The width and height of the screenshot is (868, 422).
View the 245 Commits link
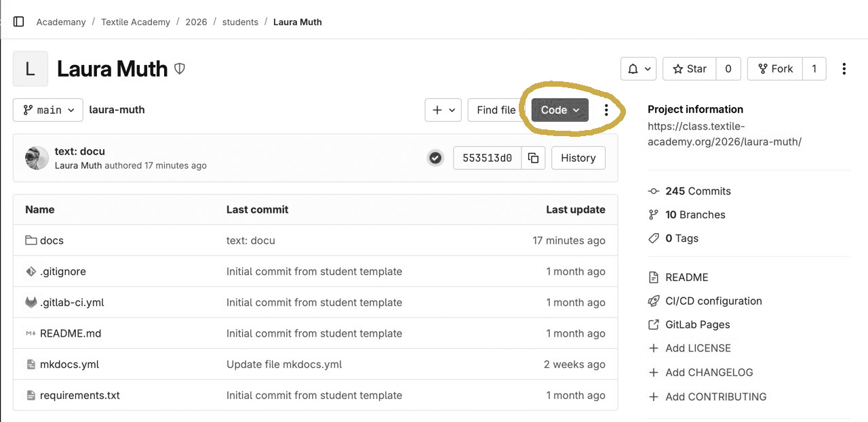698,191
